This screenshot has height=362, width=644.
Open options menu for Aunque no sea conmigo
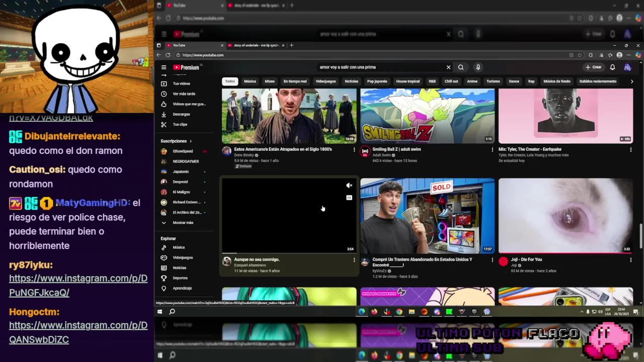pos(354,260)
